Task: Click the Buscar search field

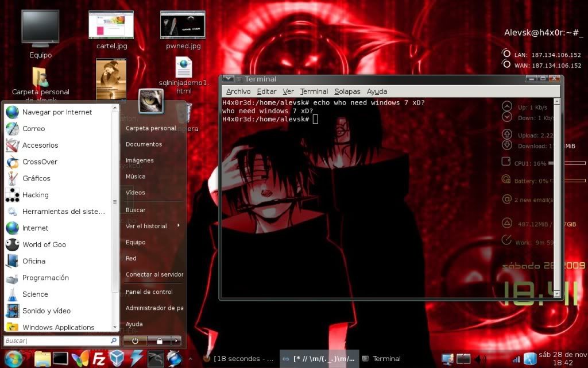Action: tap(57, 341)
